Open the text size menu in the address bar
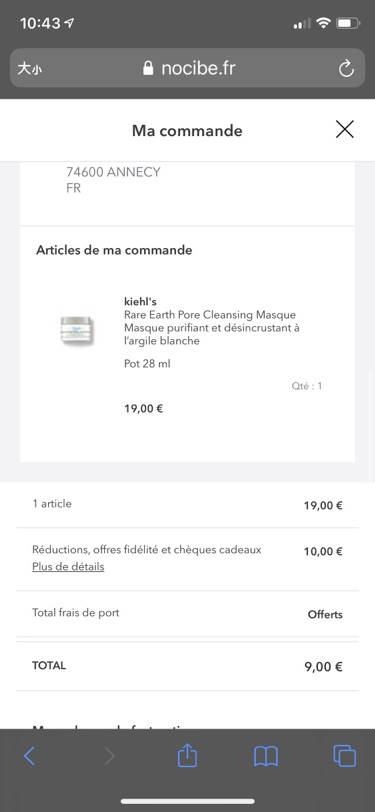Screen dimensions: 375x812 [30, 68]
